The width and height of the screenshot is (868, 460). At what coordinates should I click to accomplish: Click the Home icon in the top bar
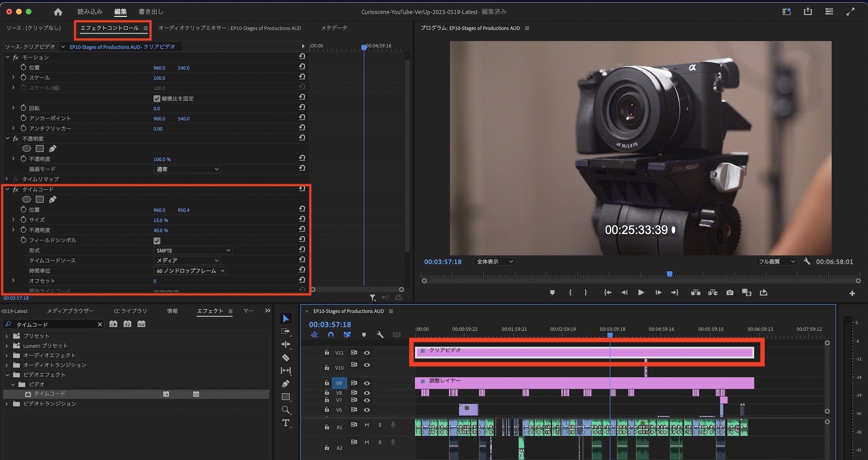(58, 12)
